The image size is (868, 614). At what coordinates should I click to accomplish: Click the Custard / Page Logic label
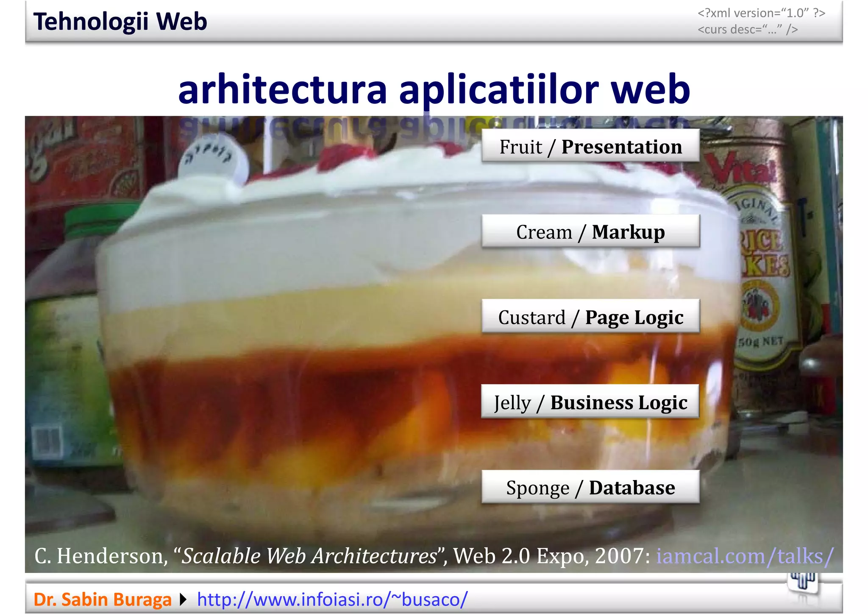(x=590, y=316)
